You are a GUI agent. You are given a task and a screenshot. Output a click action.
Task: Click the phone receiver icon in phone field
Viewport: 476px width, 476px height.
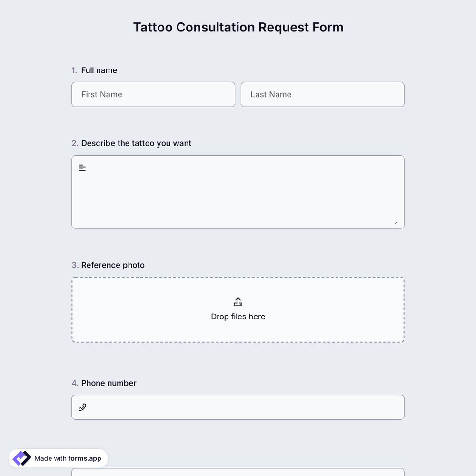(x=82, y=407)
